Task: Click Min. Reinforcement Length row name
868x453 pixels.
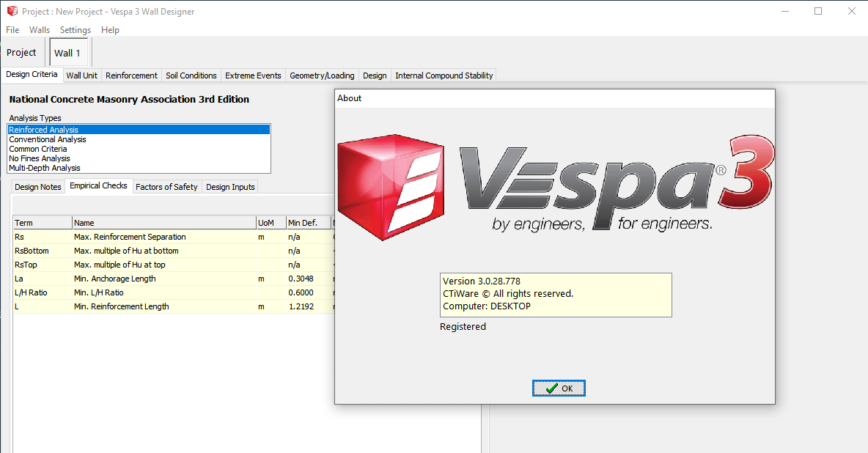Action: pyautogui.click(x=121, y=306)
